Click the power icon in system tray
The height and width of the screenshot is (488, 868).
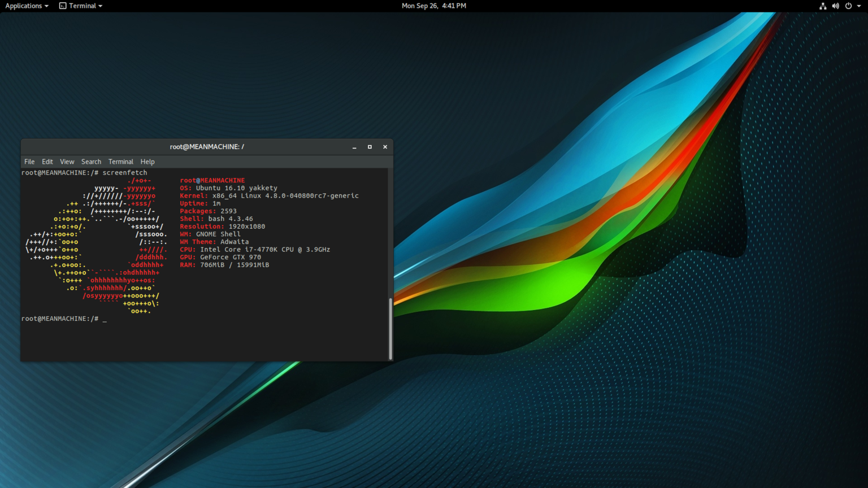coord(848,6)
